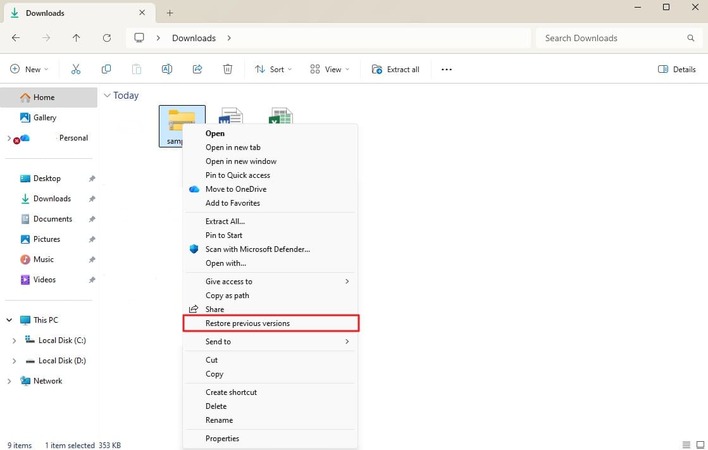This screenshot has width=708, height=450.
Task: Choose Copy as path
Action: tap(270, 295)
